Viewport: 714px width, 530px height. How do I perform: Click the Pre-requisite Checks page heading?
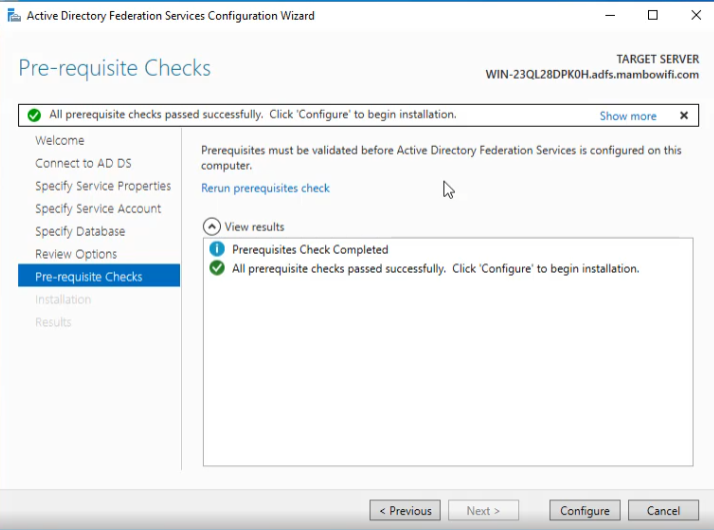click(115, 68)
